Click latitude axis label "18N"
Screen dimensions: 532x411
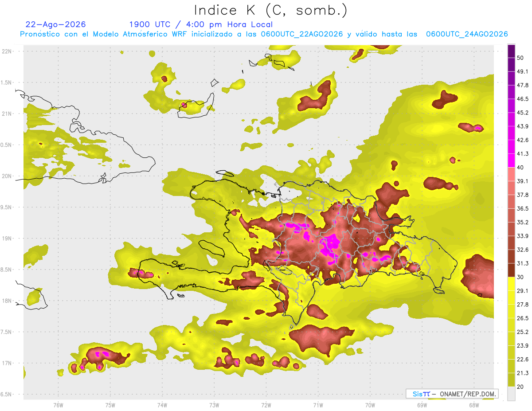pyautogui.click(x=7, y=301)
